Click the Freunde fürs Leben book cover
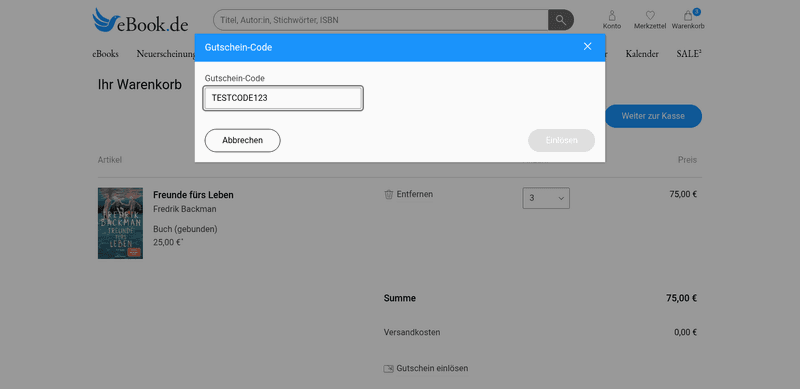 [120, 223]
